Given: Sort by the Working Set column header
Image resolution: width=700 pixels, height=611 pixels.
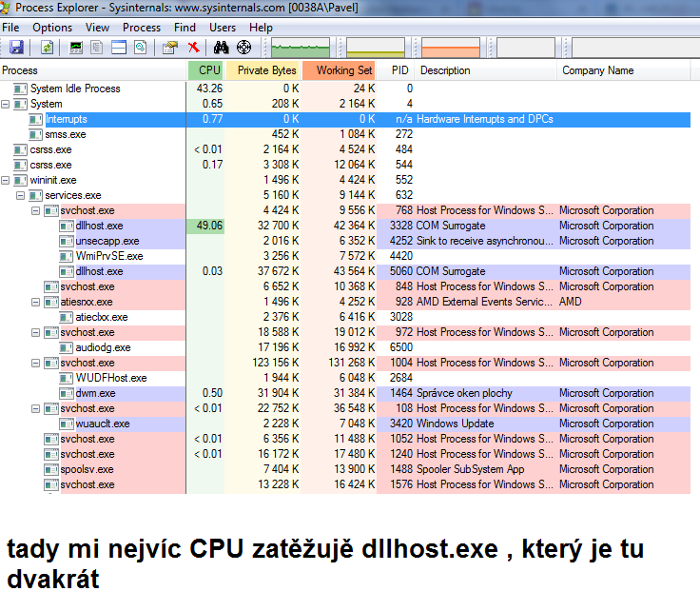Looking at the screenshot, I should (x=339, y=70).
